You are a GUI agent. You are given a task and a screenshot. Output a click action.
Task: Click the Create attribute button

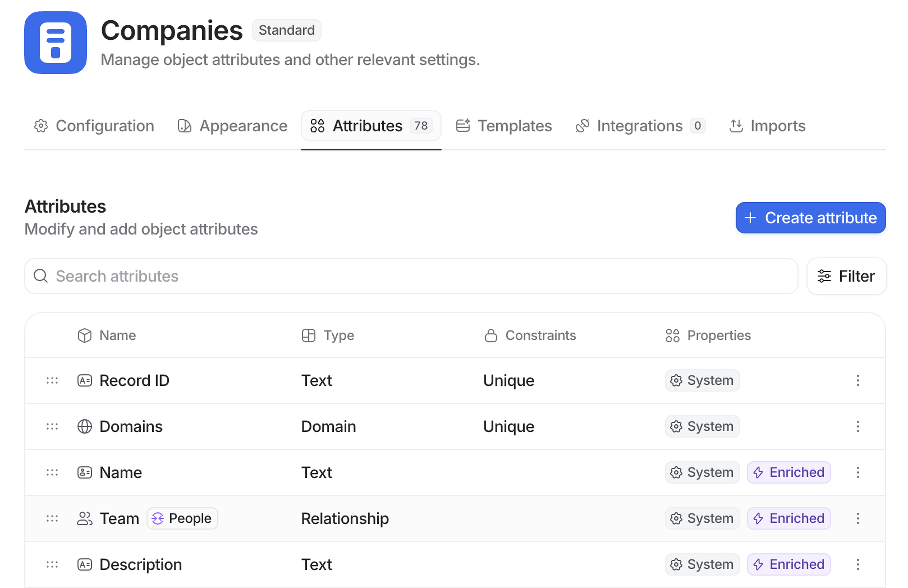pos(810,218)
